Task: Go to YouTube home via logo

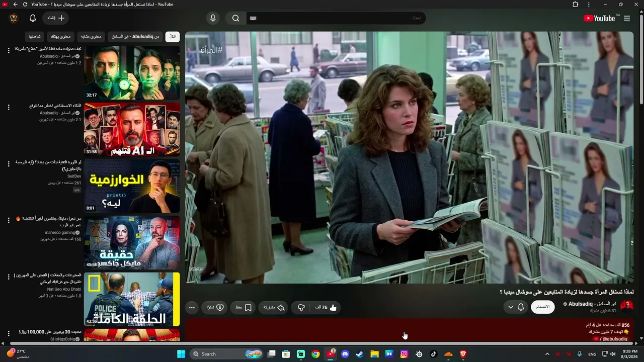Action: point(599,18)
